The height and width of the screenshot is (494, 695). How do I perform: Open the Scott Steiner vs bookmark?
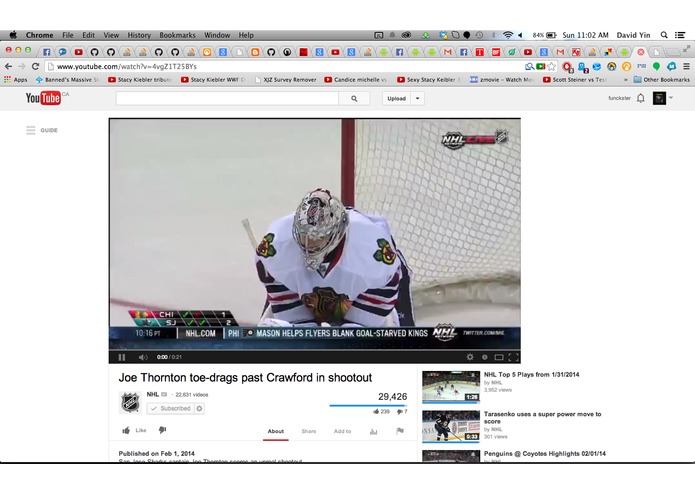(574, 80)
